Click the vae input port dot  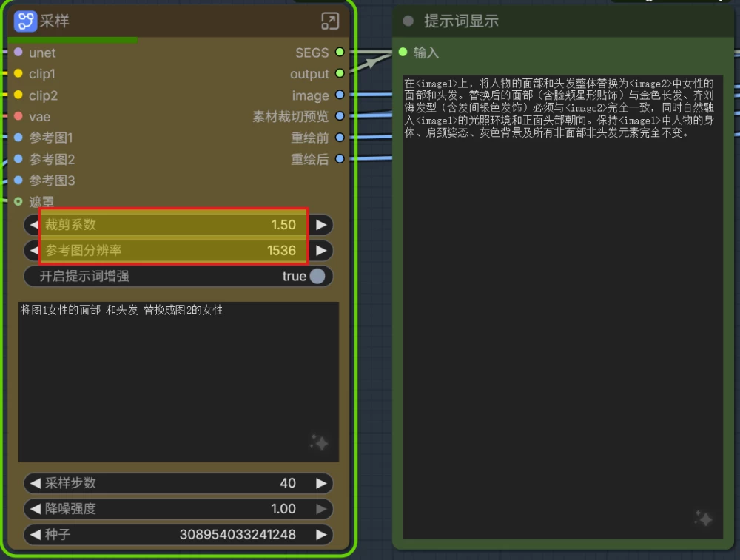click(x=18, y=116)
